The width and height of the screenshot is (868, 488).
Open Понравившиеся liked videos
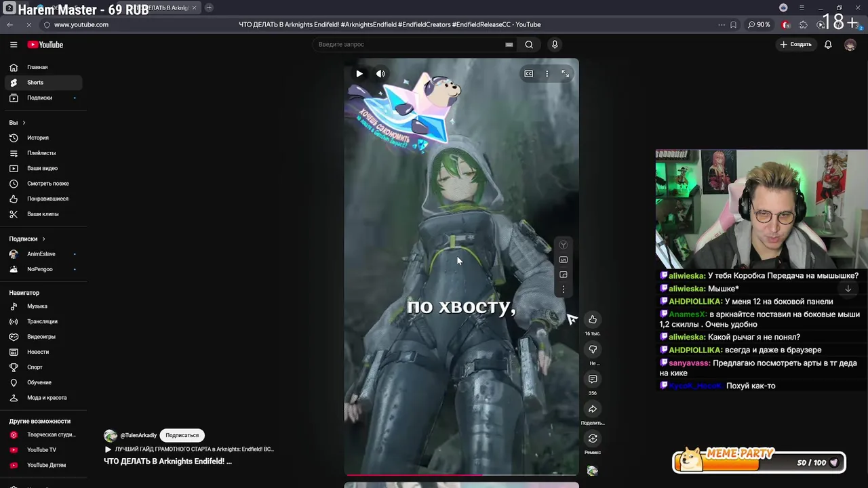click(x=43, y=199)
